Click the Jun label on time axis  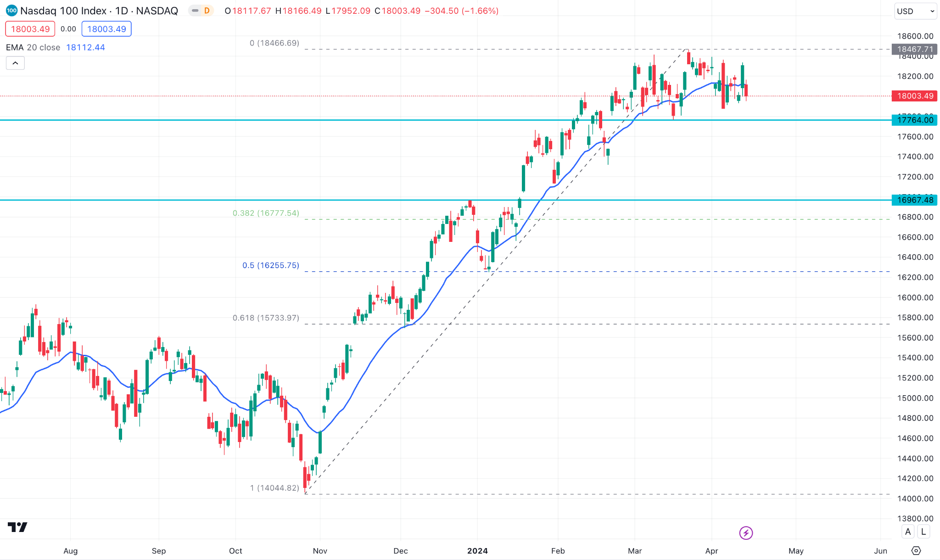point(880,551)
